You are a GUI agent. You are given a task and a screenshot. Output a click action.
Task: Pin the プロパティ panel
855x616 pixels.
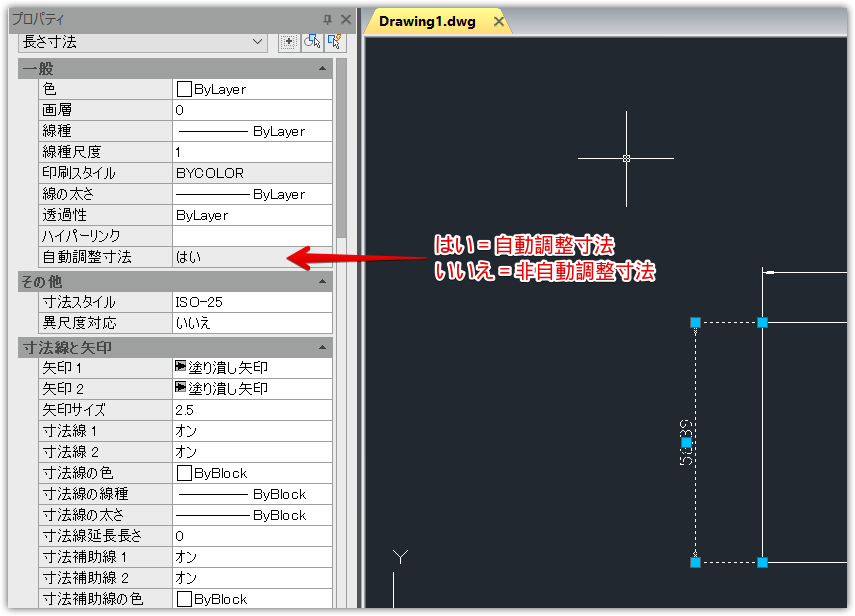pyautogui.click(x=327, y=20)
